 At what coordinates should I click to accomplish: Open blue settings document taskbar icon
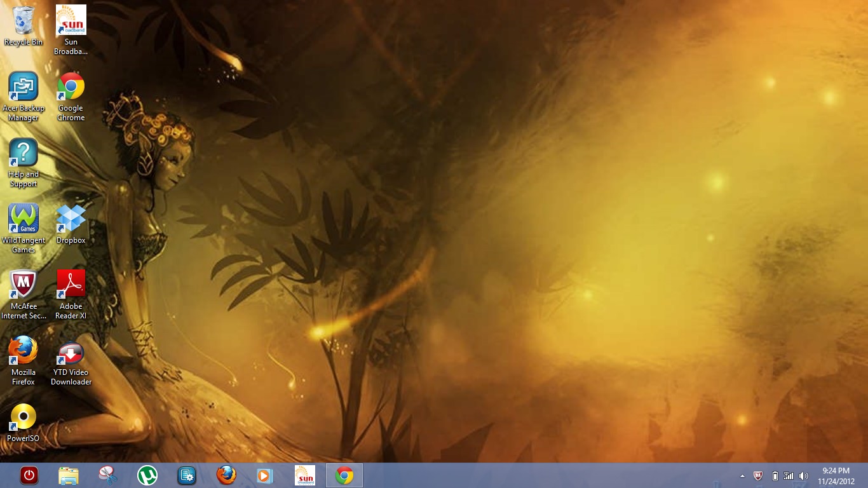coord(187,475)
